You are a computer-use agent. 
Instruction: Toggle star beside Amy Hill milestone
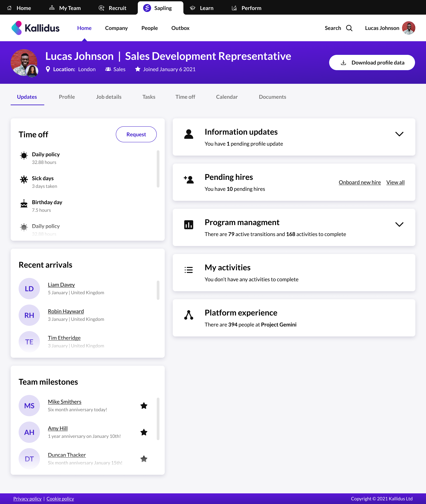pyautogui.click(x=144, y=432)
